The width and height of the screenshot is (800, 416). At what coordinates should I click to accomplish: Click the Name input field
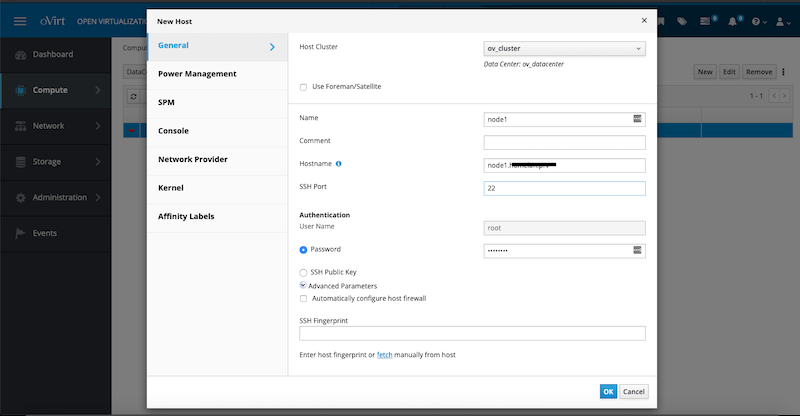[564, 119]
